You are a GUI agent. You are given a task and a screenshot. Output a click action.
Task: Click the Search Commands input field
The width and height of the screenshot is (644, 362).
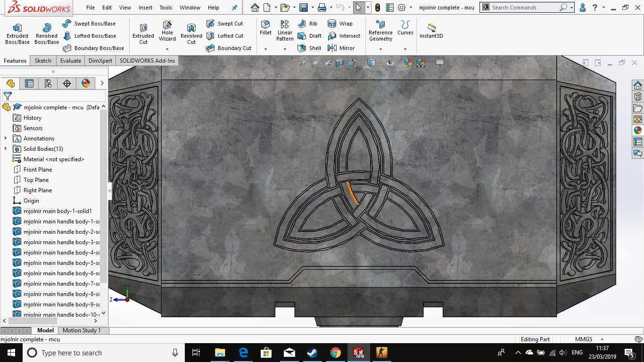coord(524,8)
